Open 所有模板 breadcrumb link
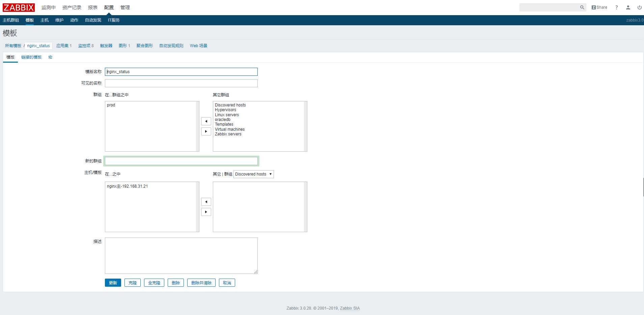 pos(13,46)
